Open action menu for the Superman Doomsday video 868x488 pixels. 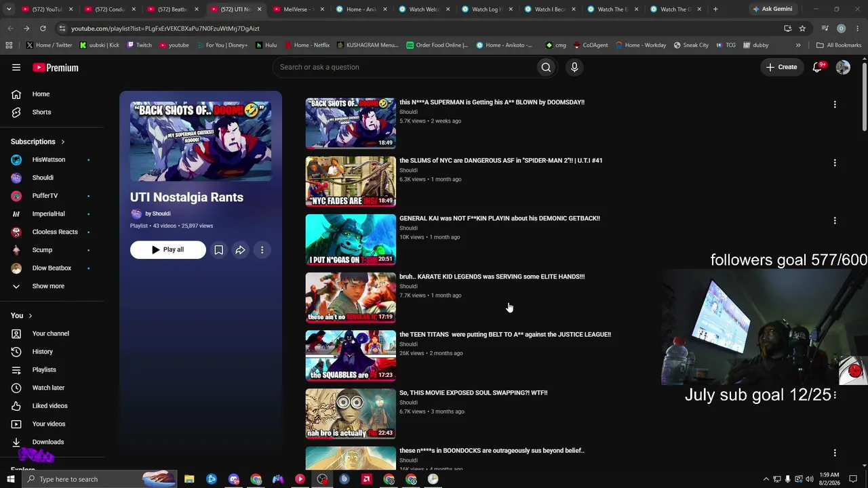coord(835,104)
